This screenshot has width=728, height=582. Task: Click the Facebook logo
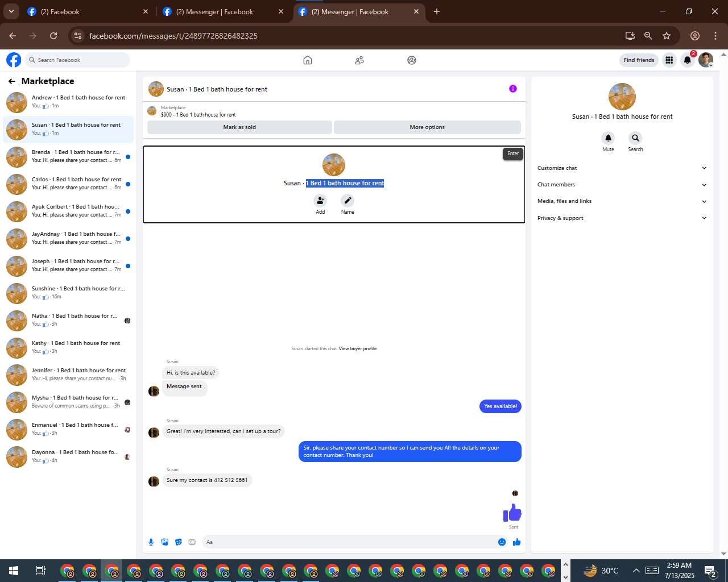14,60
